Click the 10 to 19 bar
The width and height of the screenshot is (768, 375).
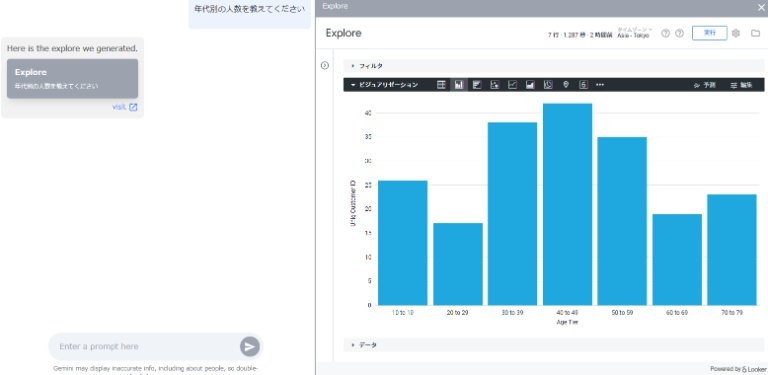tap(403, 243)
